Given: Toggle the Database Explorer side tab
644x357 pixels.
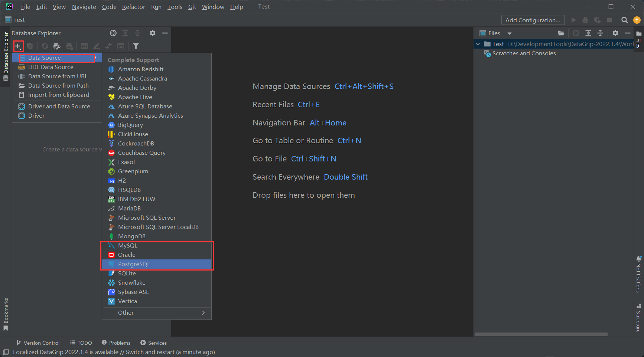Looking at the screenshot, I should click(x=6, y=56).
